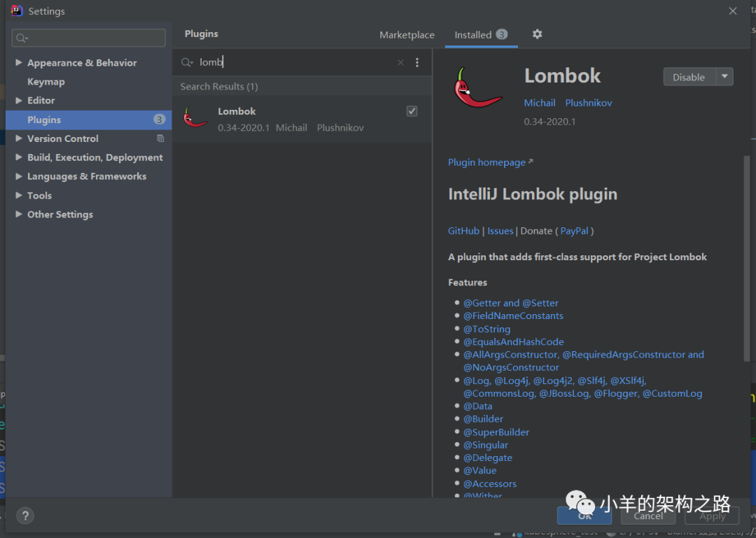756x538 pixels.
Task: Click the Michail author link
Action: pyautogui.click(x=540, y=103)
